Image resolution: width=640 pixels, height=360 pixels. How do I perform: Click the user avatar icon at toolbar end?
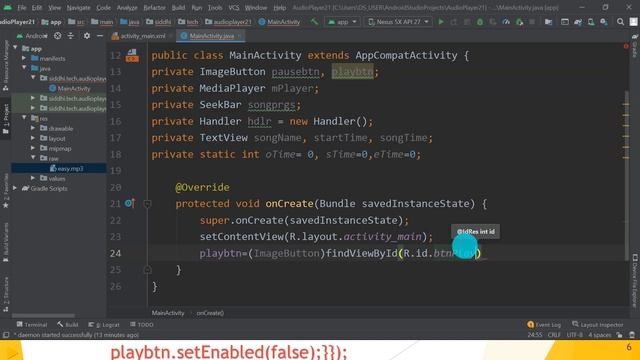click(633, 22)
